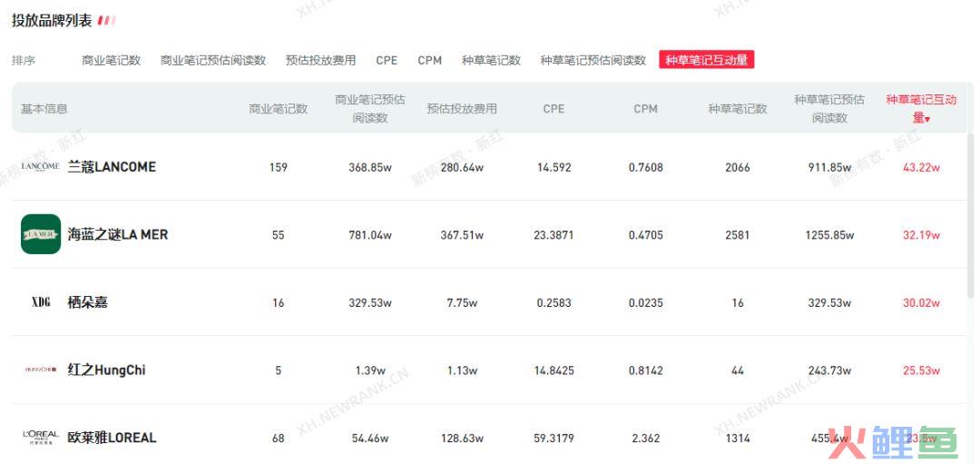The image size is (980, 464).
Task: Sort by 预估投放费用
Action: tap(320, 60)
